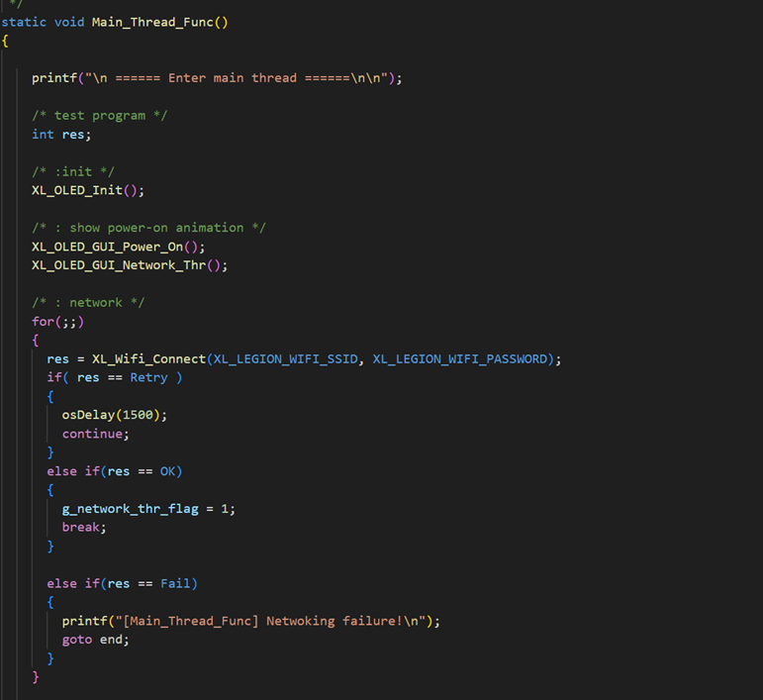Click the for(;;) loop statement
This screenshot has width=763, height=700.
pos(58,322)
